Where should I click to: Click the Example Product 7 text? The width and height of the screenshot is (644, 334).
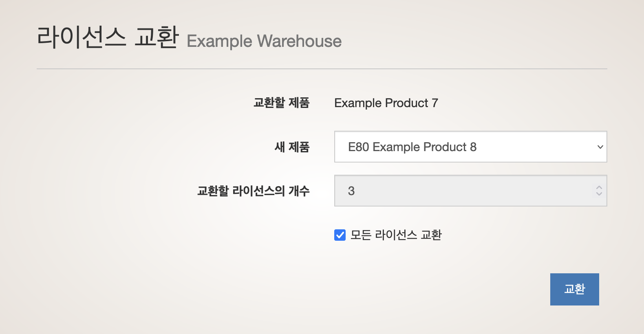coord(386,103)
